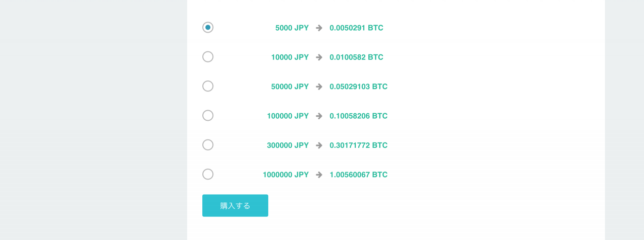The height and width of the screenshot is (240, 644).
Task: Click the arrow beside 300000 JPY
Action: pyautogui.click(x=319, y=145)
